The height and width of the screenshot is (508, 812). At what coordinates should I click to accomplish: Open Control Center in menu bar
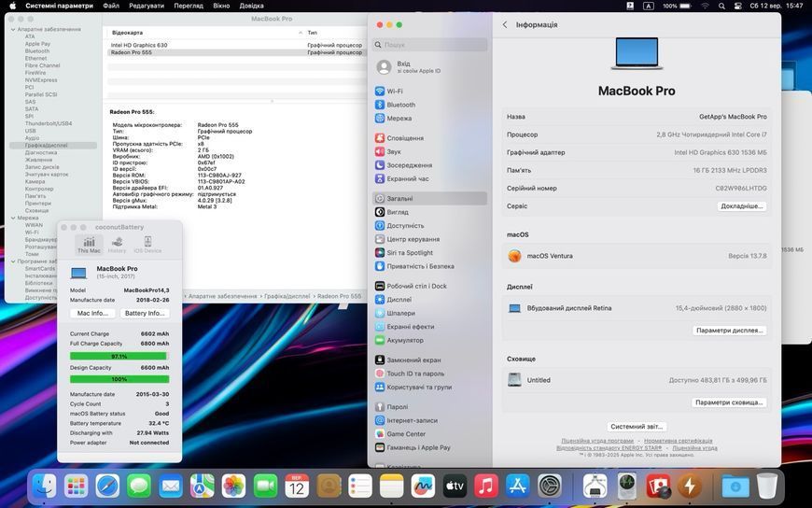coord(738,6)
